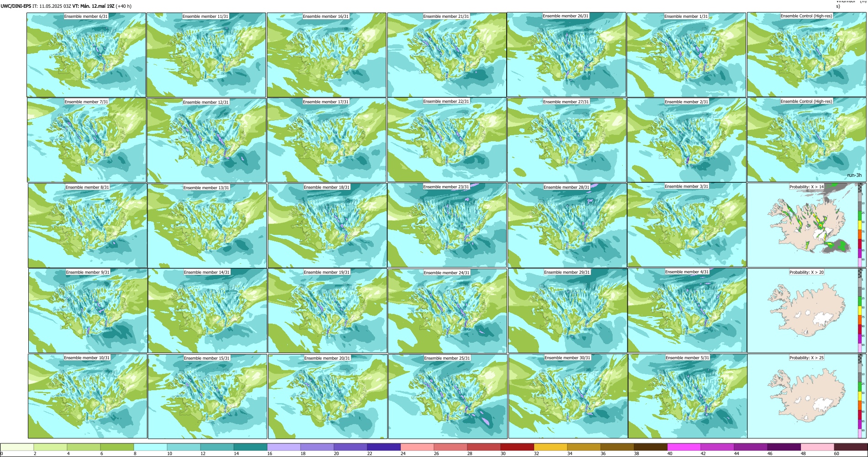Image resolution: width=868 pixels, height=457 pixels.
Task: Pick the dark blue 22–24 legend swatch
Action: (x=384, y=447)
